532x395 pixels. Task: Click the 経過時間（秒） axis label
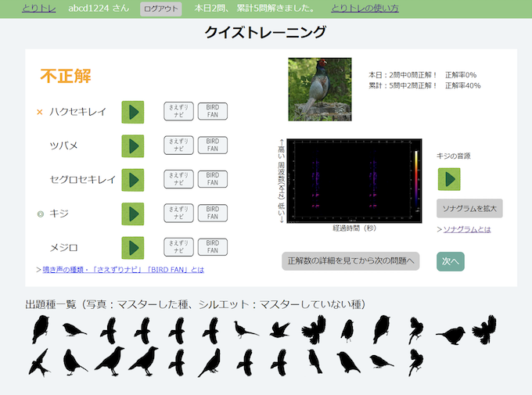(354, 228)
